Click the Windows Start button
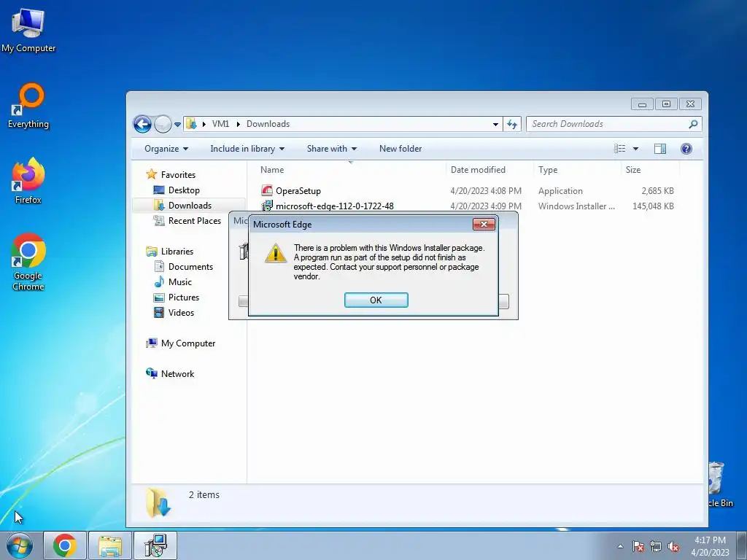Viewport: 747px width, 560px height. coord(20,545)
